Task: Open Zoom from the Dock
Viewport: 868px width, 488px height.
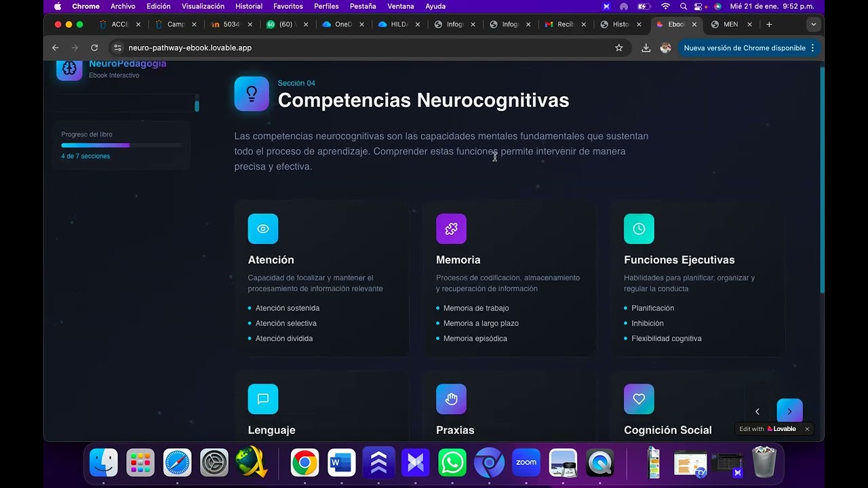Action: (526, 463)
